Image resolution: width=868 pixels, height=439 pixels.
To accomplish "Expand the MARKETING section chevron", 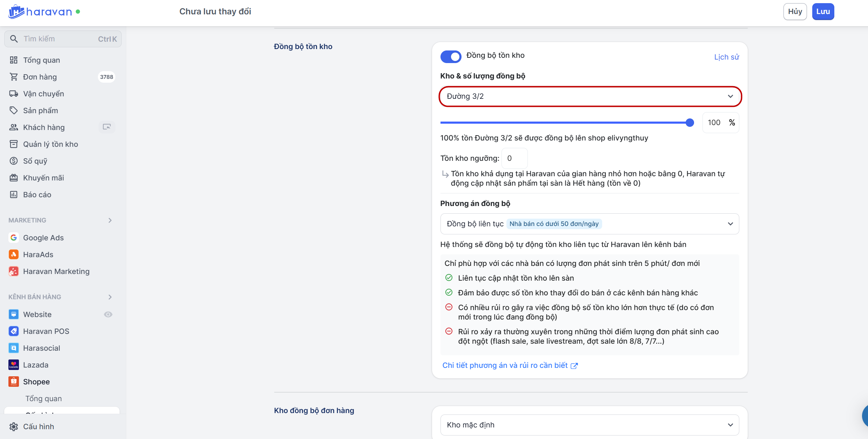I will point(110,220).
